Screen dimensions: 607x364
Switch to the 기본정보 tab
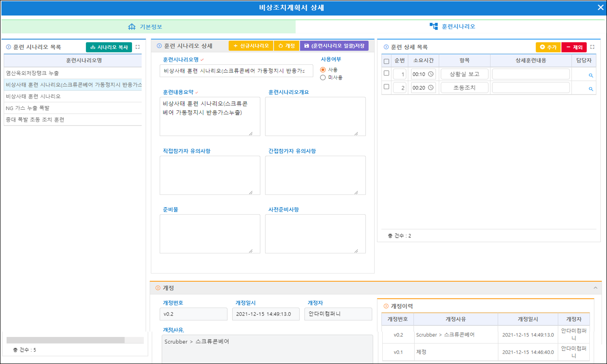pyautogui.click(x=148, y=27)
